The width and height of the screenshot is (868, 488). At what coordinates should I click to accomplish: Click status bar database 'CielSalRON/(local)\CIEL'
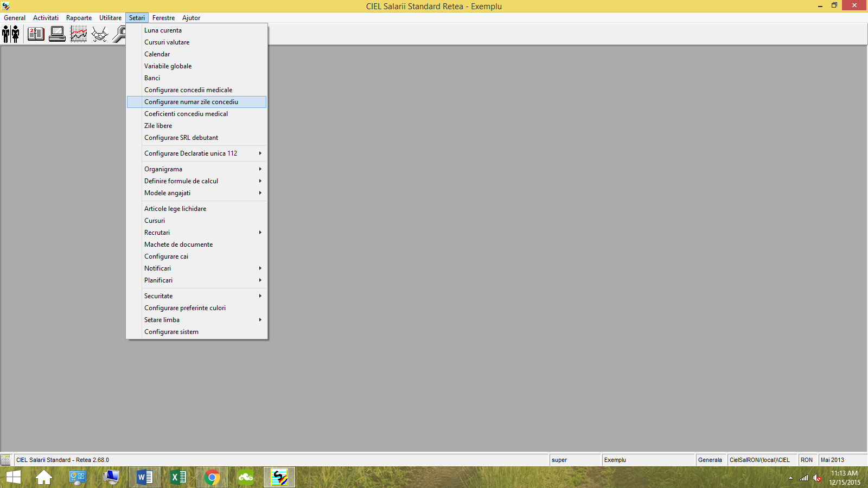[x=759, y=460]
